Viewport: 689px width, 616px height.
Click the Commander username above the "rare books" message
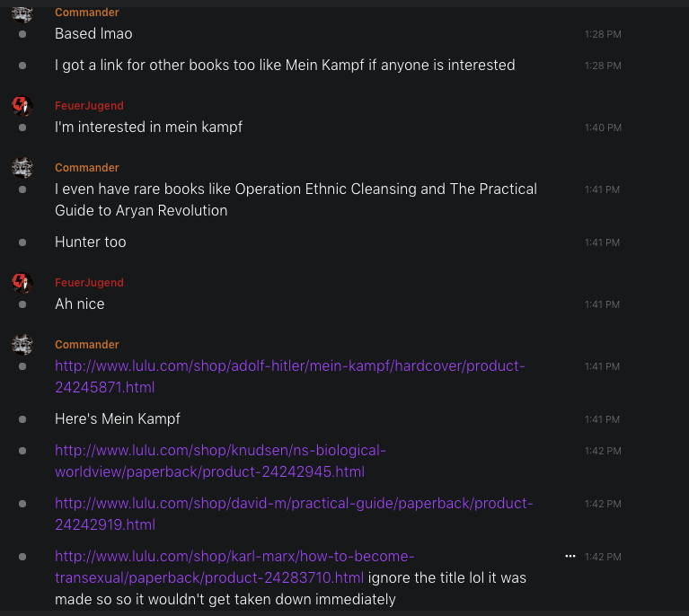(x=86, y=168)
